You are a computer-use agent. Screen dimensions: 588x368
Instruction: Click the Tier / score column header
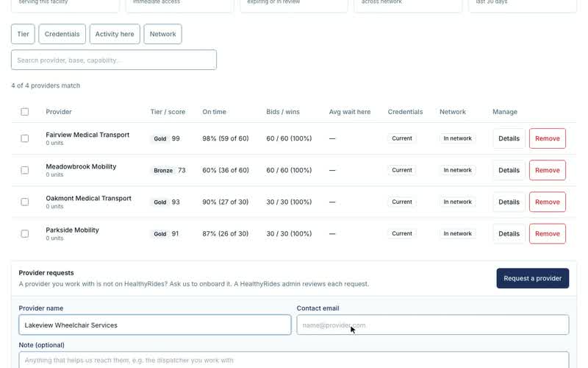click(x=168, y=112)
